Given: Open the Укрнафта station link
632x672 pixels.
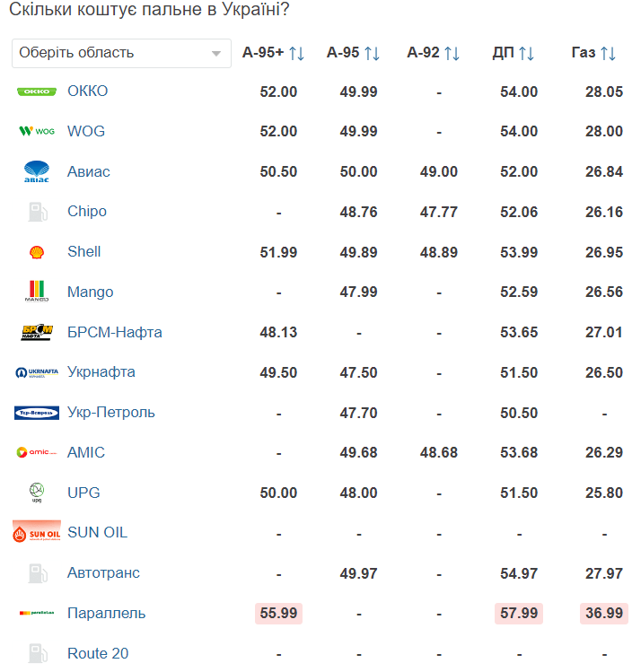Looking at the screenshot, I should (101, 372).
